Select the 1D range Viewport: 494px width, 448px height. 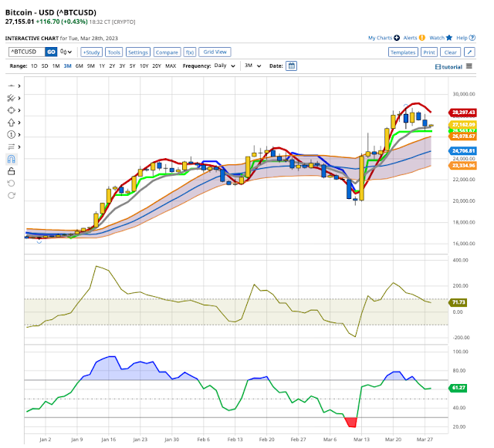point(34,66)
